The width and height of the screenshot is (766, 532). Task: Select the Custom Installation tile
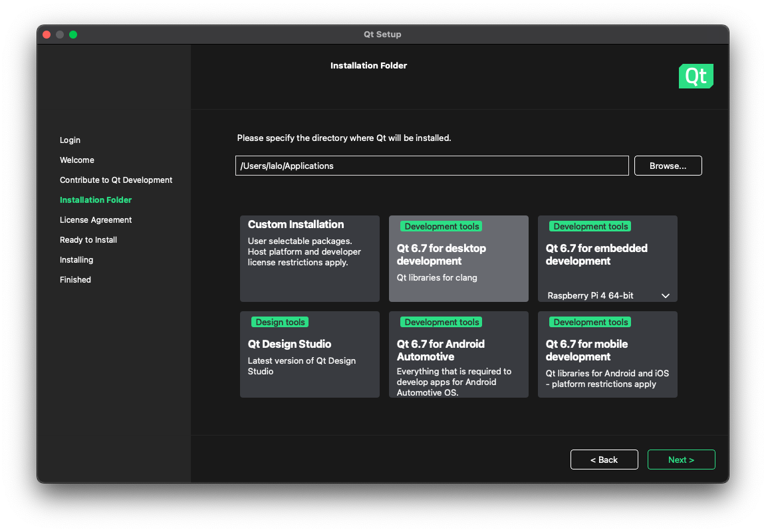tap(309, 258)
